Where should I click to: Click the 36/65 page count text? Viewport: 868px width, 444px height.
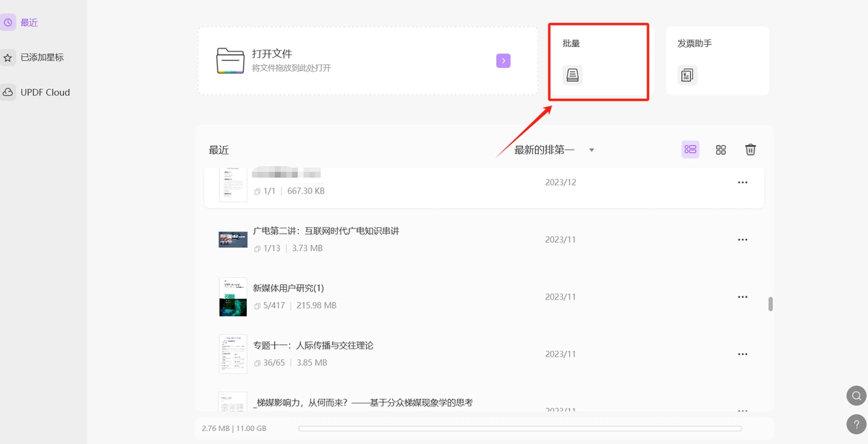pyautogui.click(x=274, y=363)
